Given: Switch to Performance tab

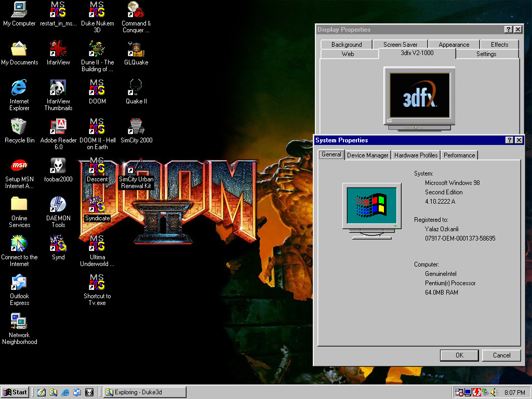Looking at the screenshot, I should tap(459, 155).
